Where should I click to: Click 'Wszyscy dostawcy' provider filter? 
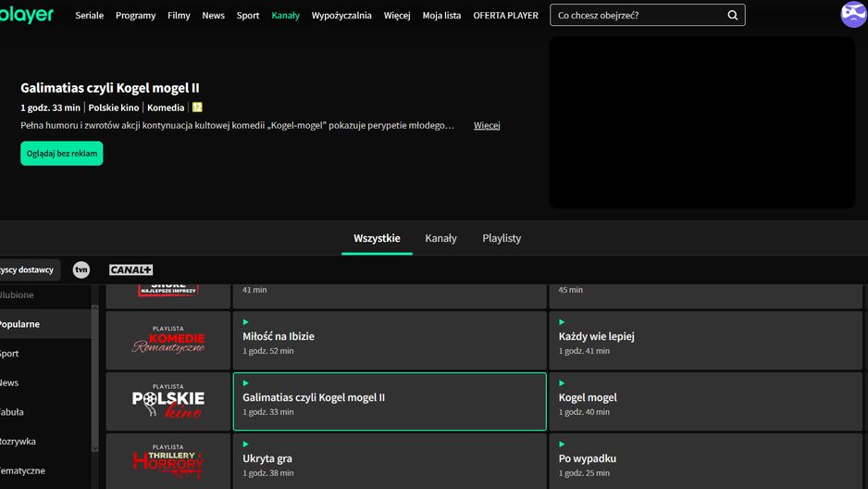click(30, 270)
